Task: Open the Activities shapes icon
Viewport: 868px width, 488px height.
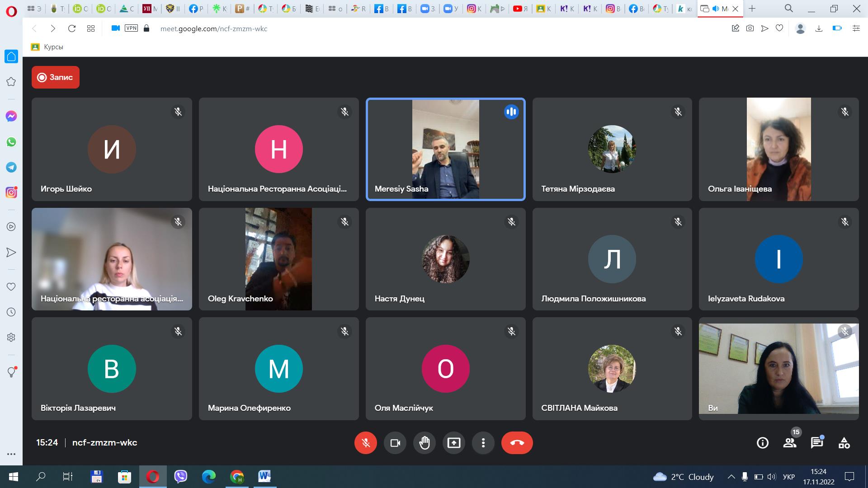Action: [844, 443]
